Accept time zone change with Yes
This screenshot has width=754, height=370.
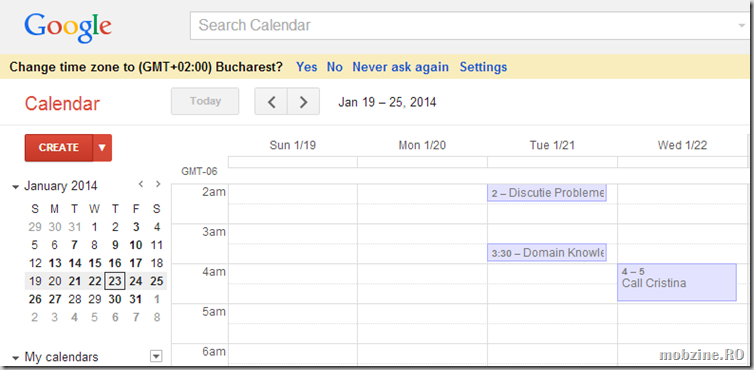click(306, 67)
